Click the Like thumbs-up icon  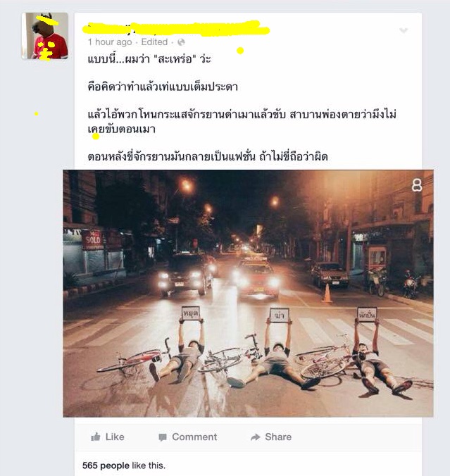tap(95, 437)
